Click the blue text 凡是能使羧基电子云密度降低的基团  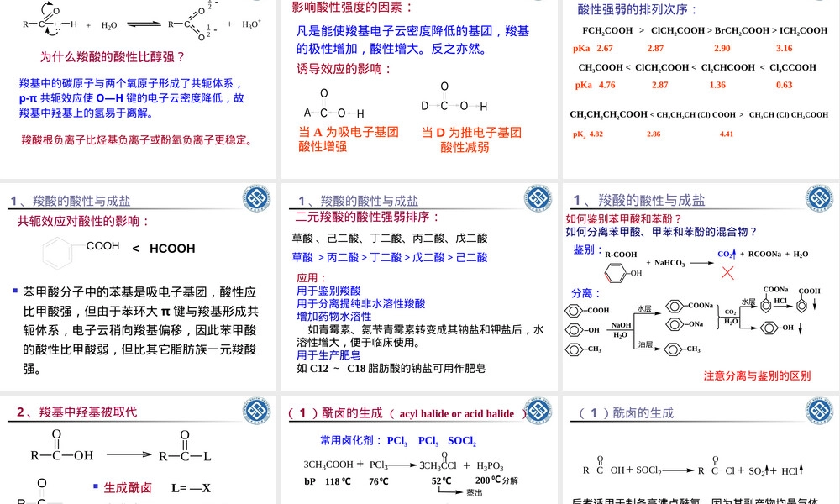point(413,39)
